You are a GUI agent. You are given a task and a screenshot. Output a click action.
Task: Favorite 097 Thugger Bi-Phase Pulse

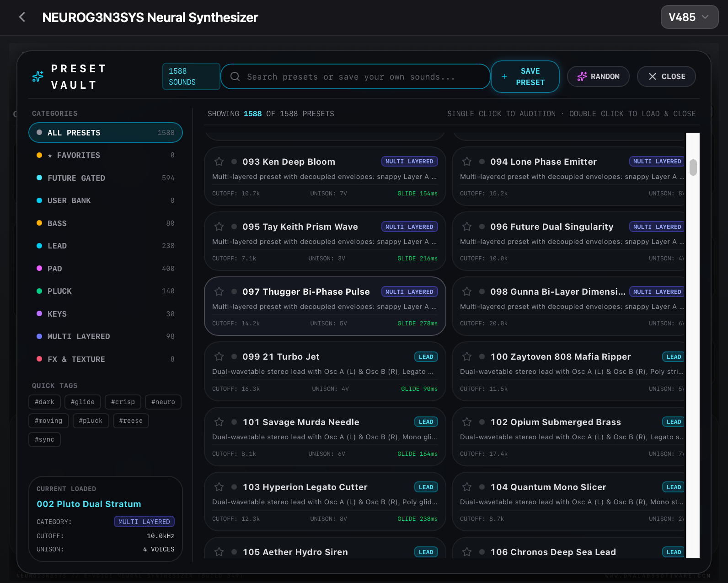pos(219,291)
